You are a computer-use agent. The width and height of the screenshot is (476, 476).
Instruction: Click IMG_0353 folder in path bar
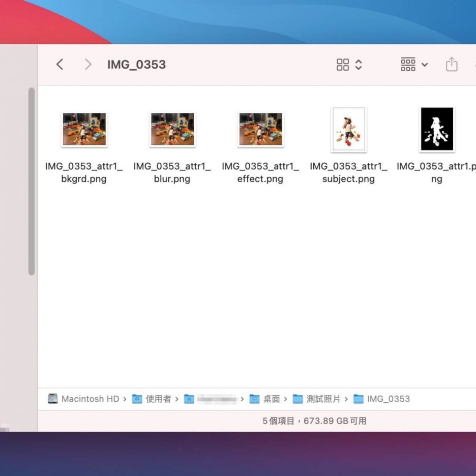coord(382,399)
